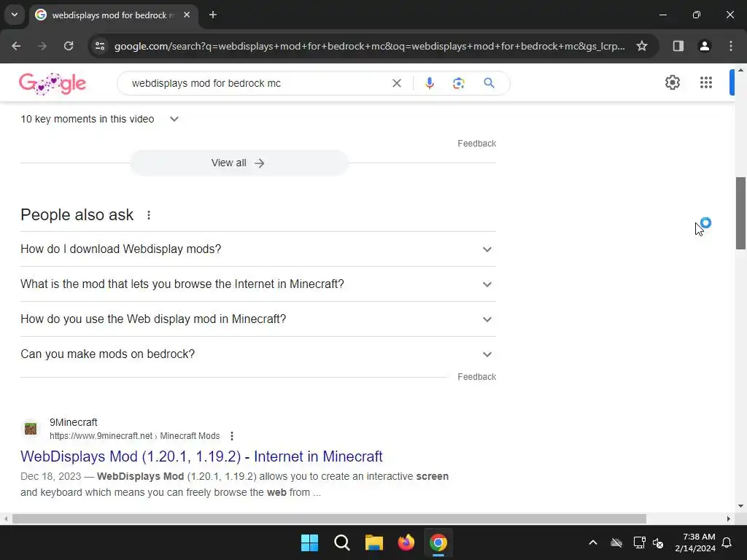Image resolution: width=747 pixels, height=560 pixels.
Task: Close the webdisplays mod search tab
Action: [x=187, y=15]
